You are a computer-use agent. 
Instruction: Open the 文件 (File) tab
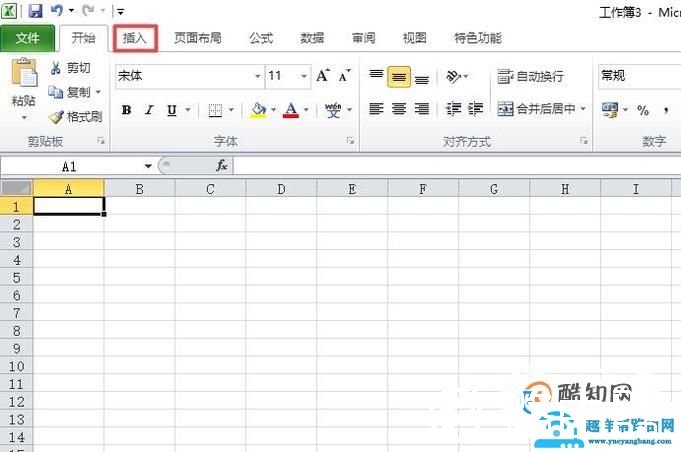pos(27,38)
